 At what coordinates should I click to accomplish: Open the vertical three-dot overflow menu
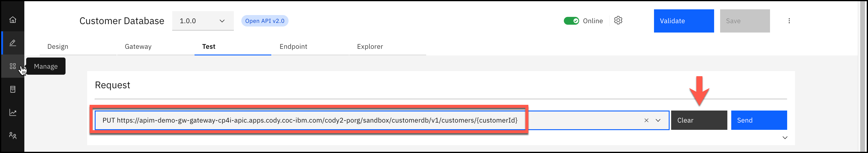[x=789, y=21]
